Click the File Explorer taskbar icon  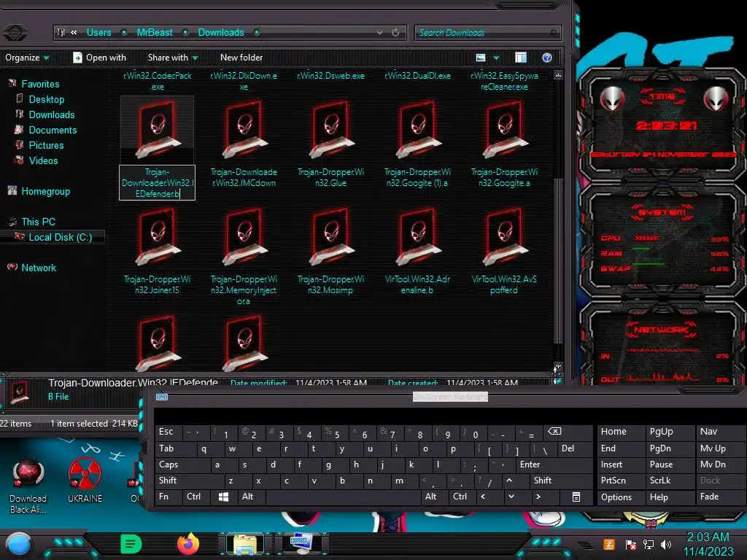245,544
